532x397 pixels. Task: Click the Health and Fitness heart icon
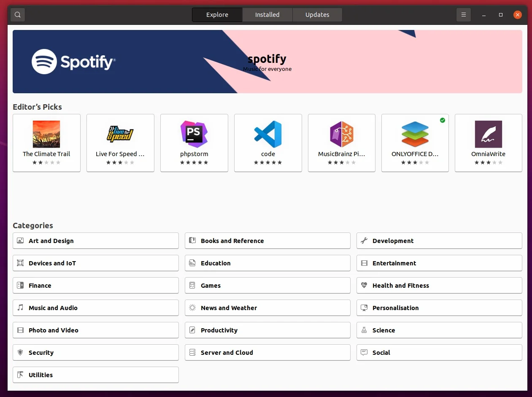364,285
